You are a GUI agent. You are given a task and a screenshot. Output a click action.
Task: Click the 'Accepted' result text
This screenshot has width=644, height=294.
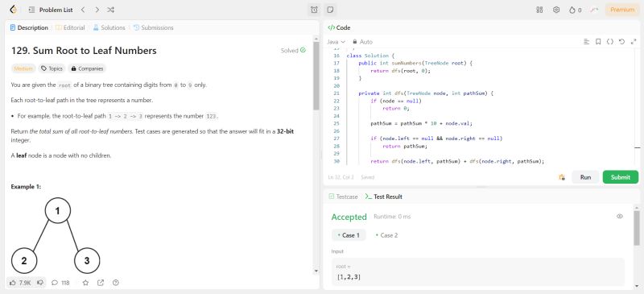tap(349, 217)
